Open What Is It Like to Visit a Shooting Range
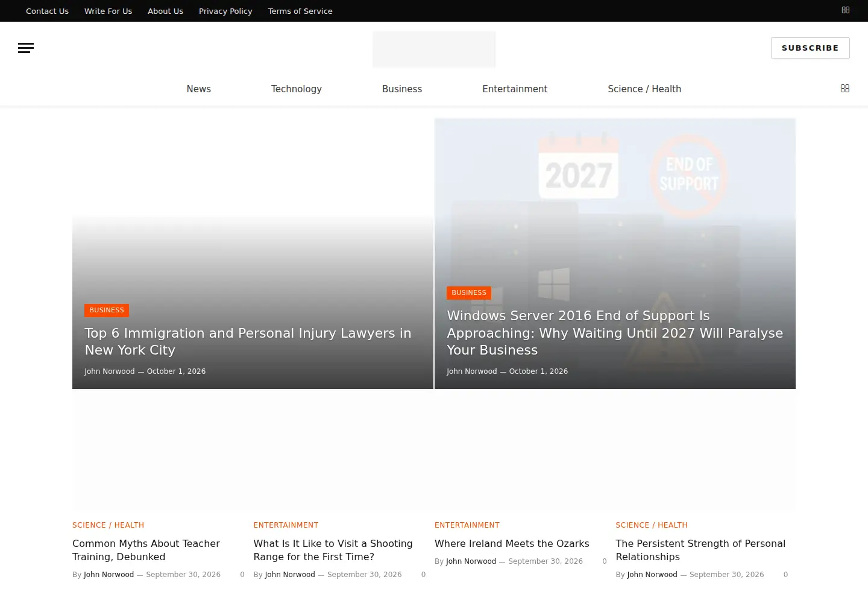 tap(333, 550)
